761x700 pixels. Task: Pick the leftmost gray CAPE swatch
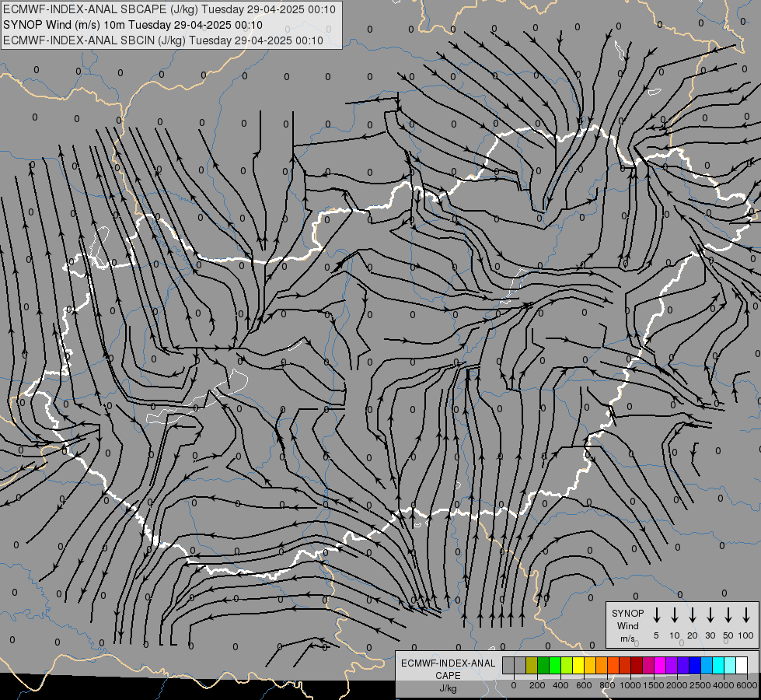pos(508,665)
